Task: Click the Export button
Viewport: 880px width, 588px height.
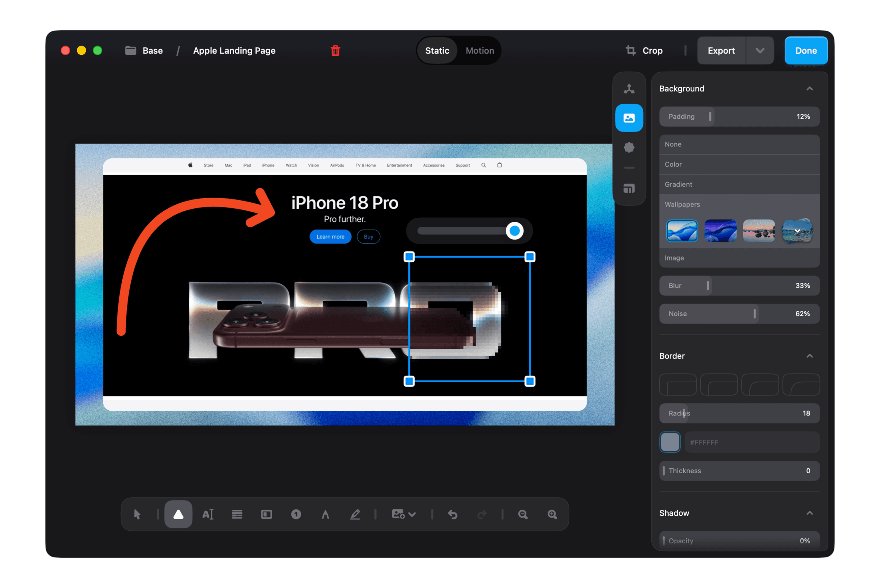Action: 721,50
